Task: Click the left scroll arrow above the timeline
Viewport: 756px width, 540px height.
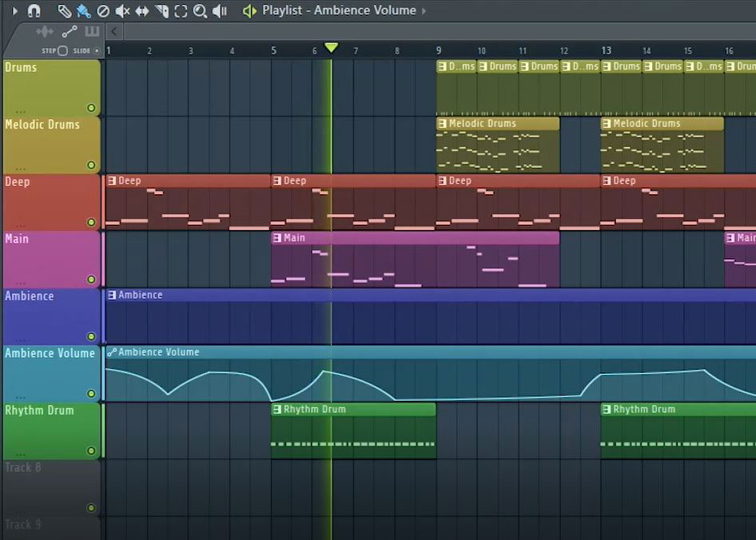Action: click(x=112, y=30)
